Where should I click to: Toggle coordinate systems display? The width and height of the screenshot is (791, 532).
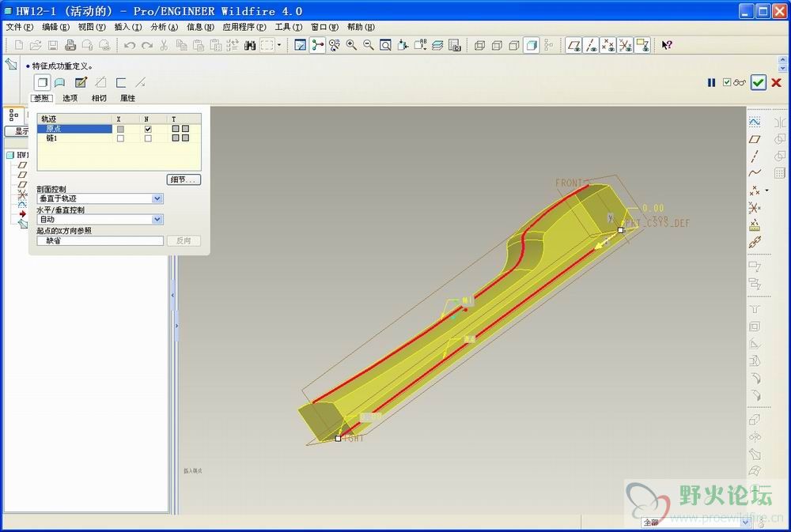coord(625,45)
